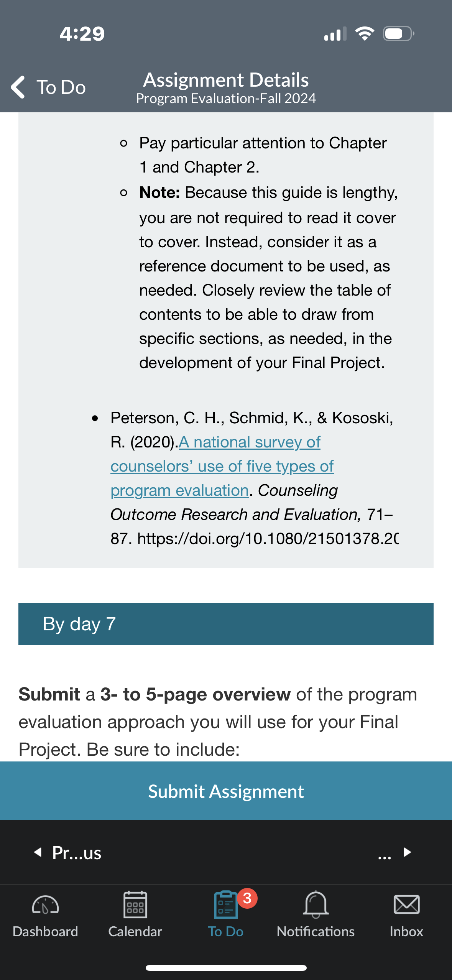Go to the next assignment arrow
Screen dimensions: 452x980
pyautogui.click(x=408, y=852)
